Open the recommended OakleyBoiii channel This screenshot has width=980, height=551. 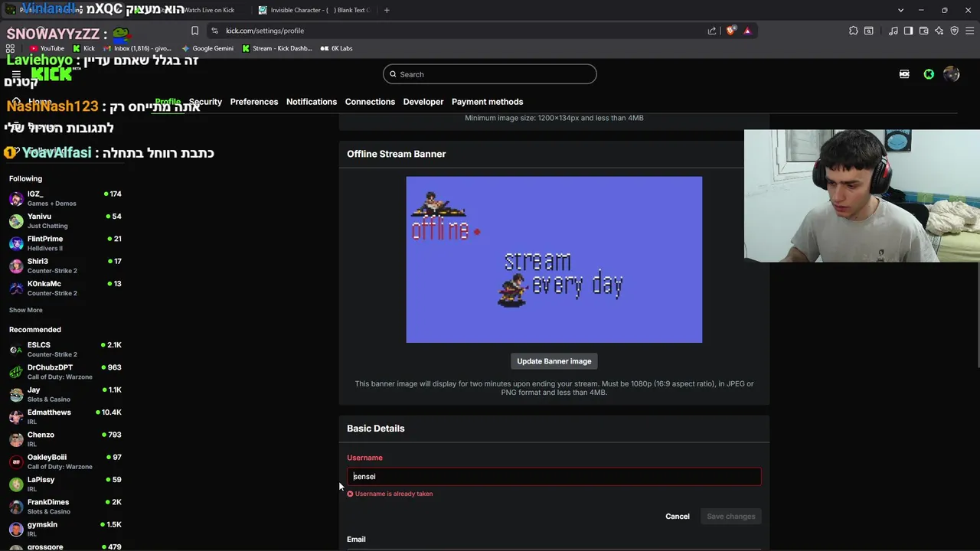tap(65, 461)
